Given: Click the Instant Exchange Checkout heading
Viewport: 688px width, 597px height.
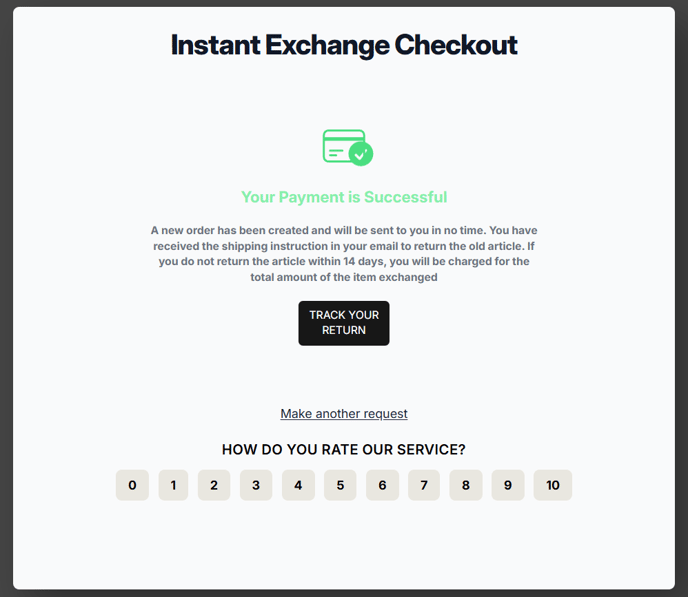Looking at the screenshot, I should coord(344,45).
